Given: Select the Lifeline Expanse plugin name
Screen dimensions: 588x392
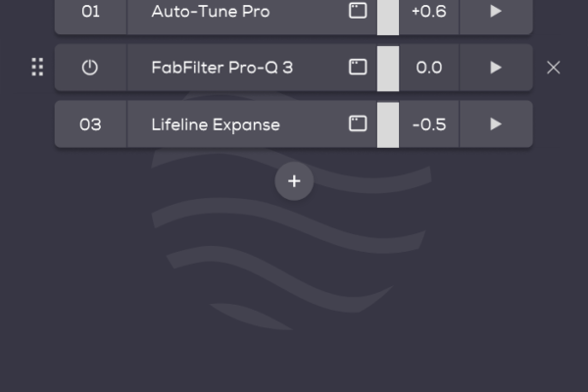Looking at the screenshot, I should click(x=216, y=124).
